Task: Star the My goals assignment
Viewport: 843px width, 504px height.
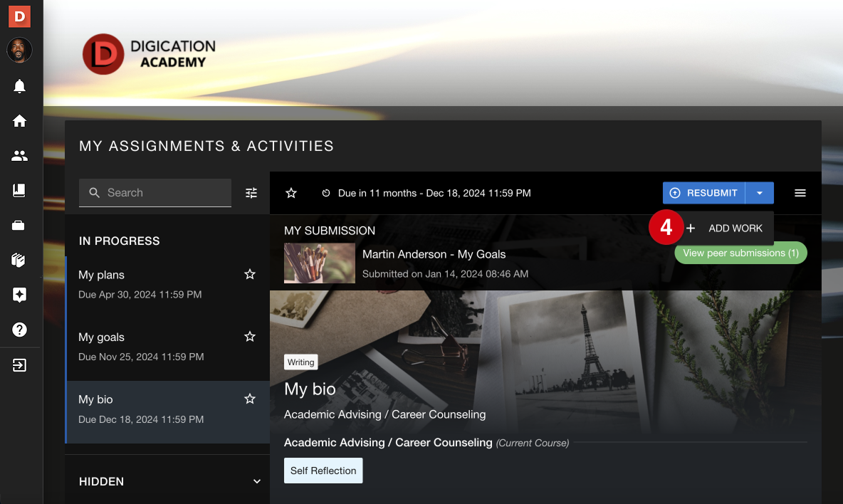Action: (x=249, y=337)
